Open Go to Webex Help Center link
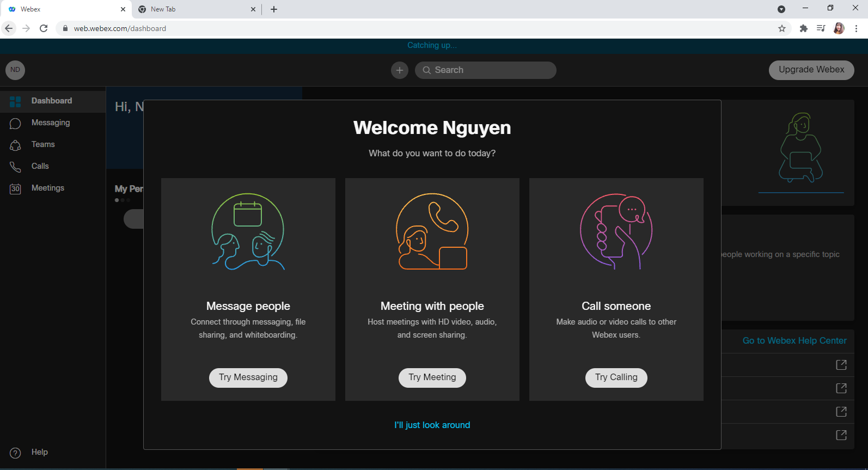Viewport: 868px width, 470px height. (794, 340)
